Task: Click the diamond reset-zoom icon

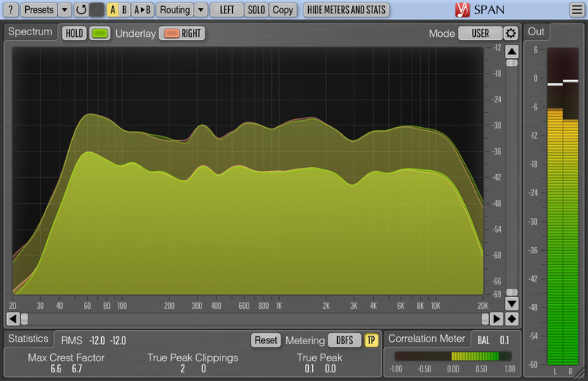Action: click(x=511, y=319)
